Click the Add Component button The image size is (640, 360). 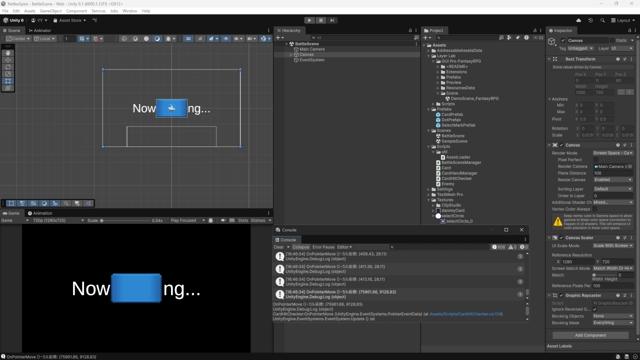(590, 335)
